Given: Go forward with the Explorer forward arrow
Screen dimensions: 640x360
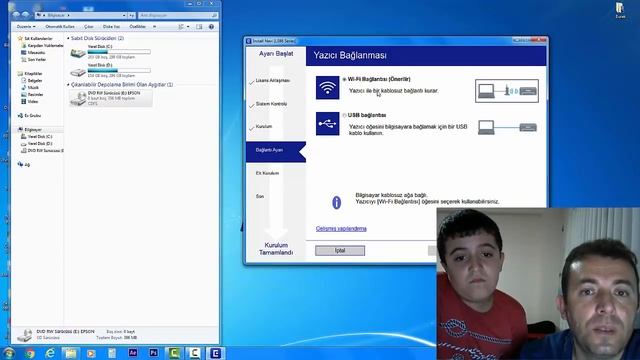Looking at the screenshot, I should [25, 15].
